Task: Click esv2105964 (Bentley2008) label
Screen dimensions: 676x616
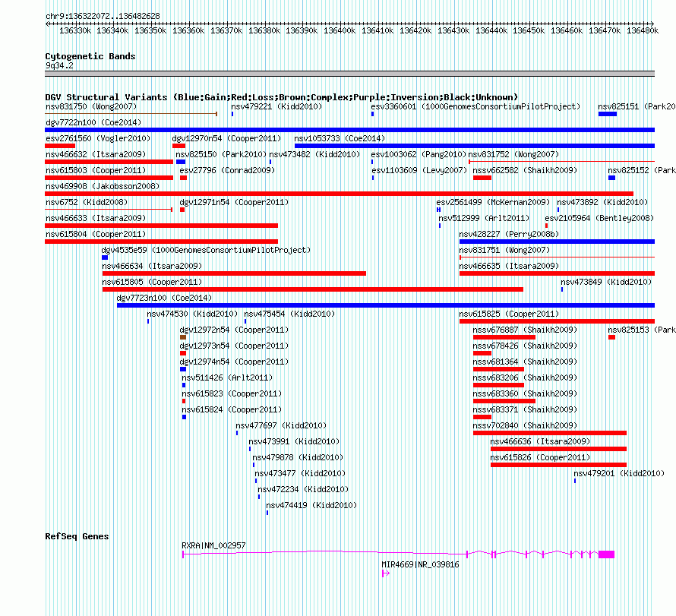Action: tap(599, 218)
